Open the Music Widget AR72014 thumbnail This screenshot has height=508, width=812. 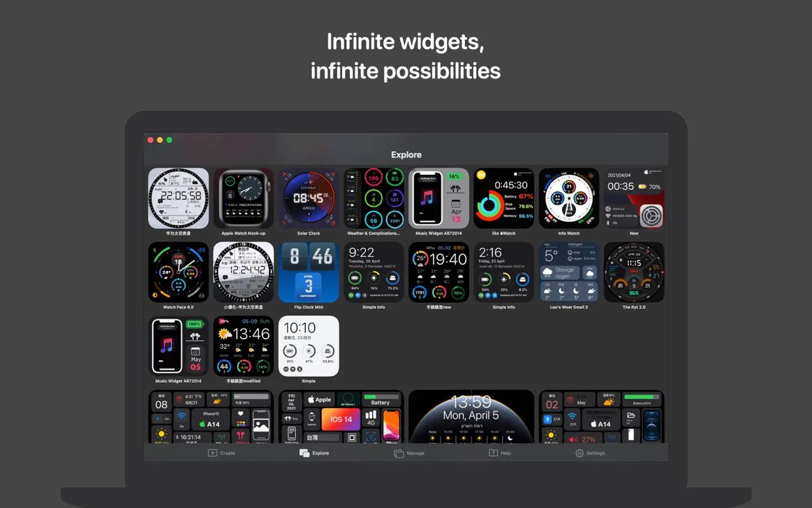pyautogui.click(x=438, y=197)
